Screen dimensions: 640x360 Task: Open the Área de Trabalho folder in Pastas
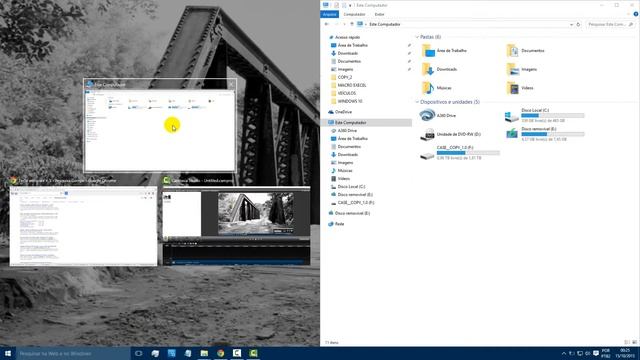(x=444, y=51)
